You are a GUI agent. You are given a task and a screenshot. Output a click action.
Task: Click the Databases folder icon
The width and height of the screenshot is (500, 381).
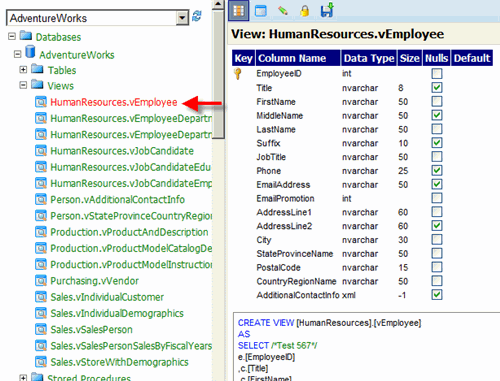click(26, 36)
